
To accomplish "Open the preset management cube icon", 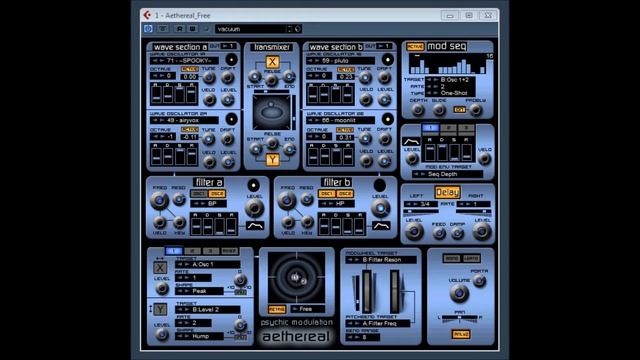I will [x=298, y=29].
